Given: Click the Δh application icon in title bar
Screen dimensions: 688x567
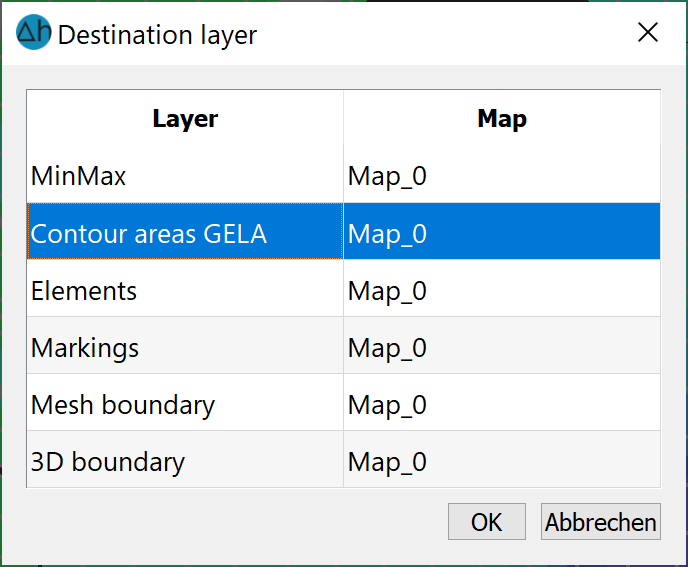Looking at the screenshot, I should click(x=33, y=32).
